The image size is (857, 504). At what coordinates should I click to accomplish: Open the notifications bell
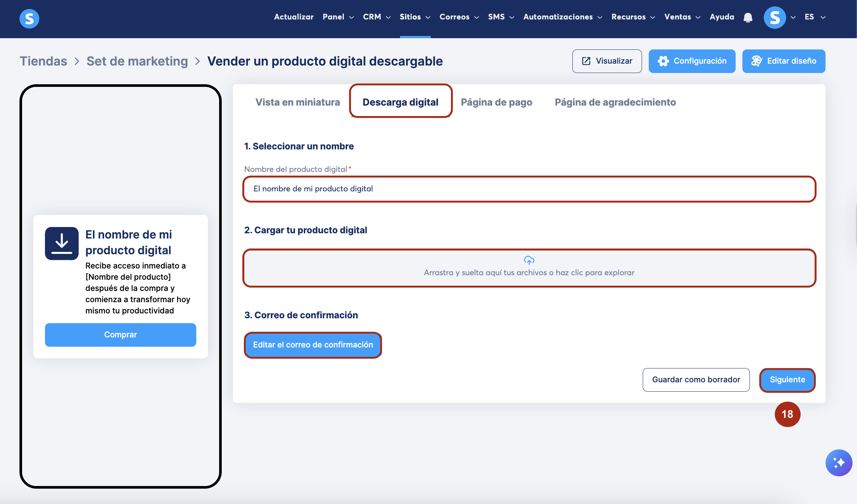[x=748, y=18]
